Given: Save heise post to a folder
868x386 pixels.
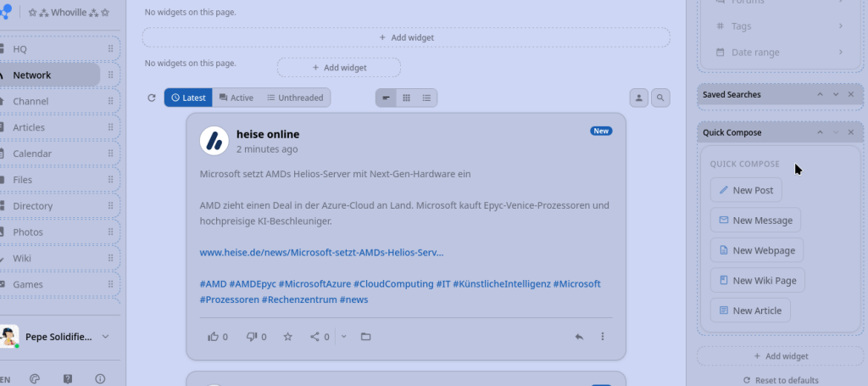Looking at the screenshot, I should 365,336.
